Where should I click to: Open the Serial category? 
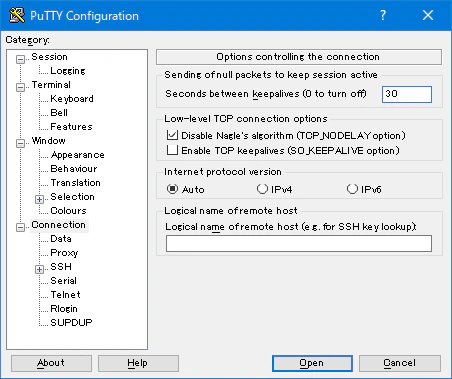[63, 281]
